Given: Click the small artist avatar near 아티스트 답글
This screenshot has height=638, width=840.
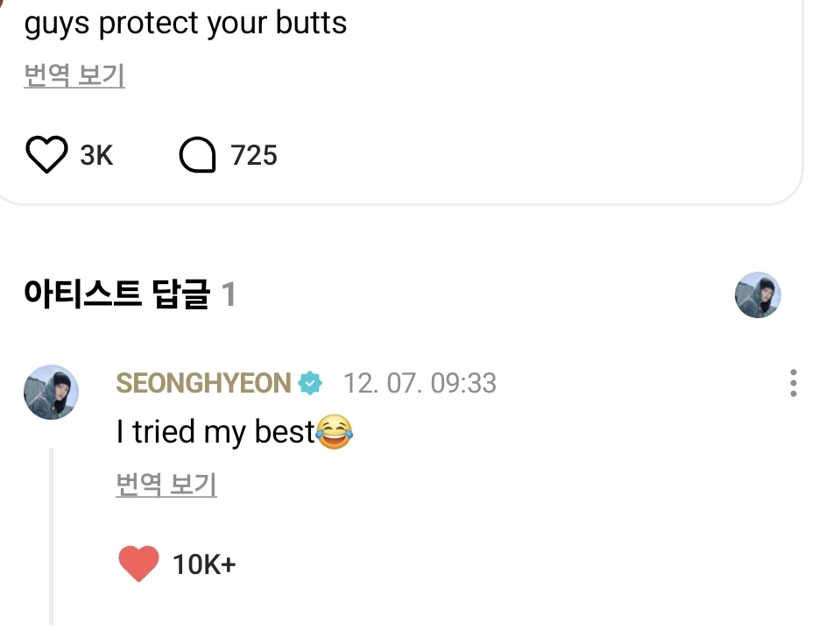Looking at the screenshot, I should coord(757,295).
